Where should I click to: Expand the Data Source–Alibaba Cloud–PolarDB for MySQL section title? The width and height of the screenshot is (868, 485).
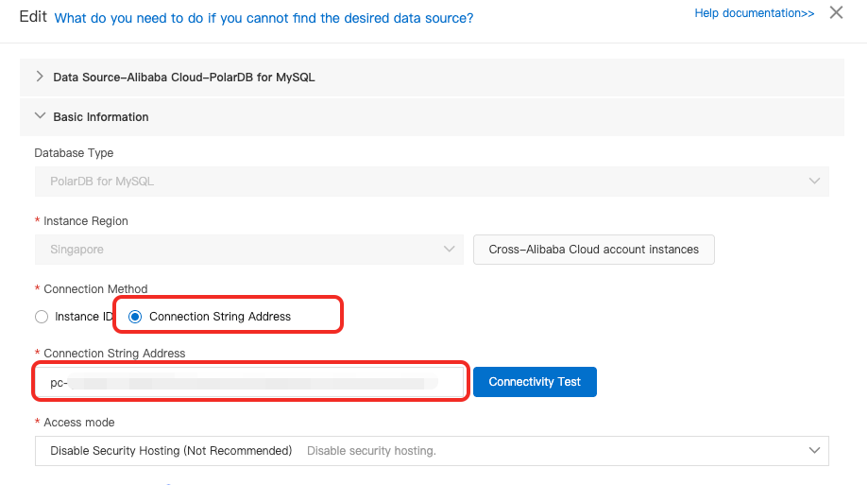[184, 77]
